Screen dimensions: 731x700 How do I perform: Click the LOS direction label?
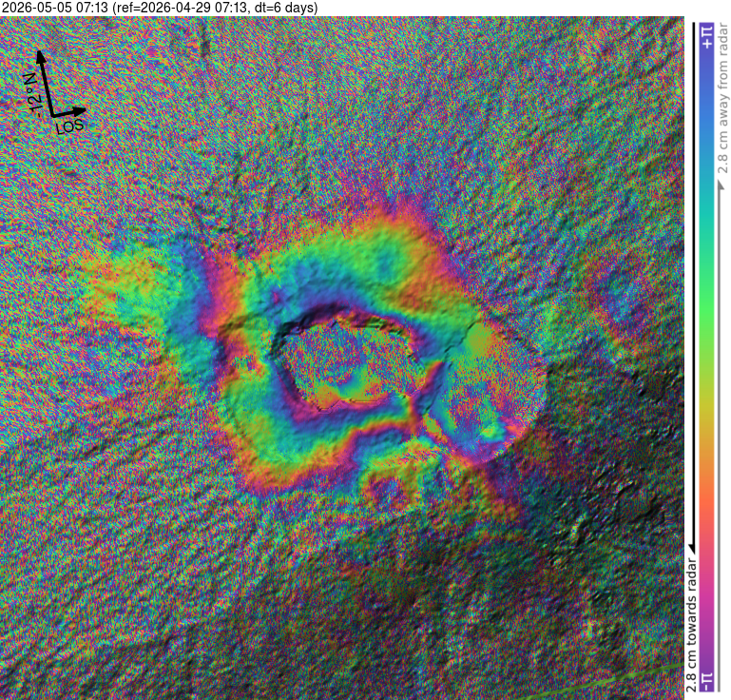(70, 126)
